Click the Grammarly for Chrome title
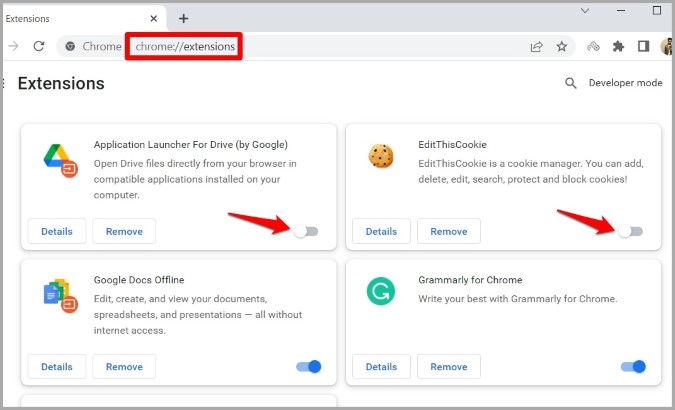Screen dimensions: 675x410 pyautogui.click(x=470, y=280)
